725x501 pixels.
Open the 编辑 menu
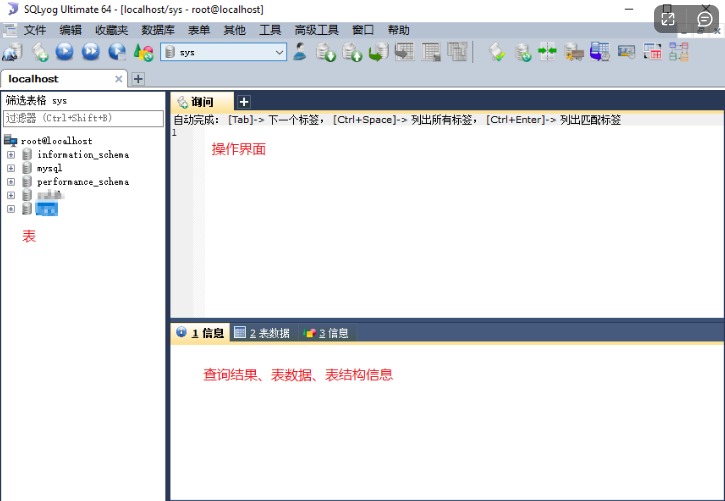71,30
